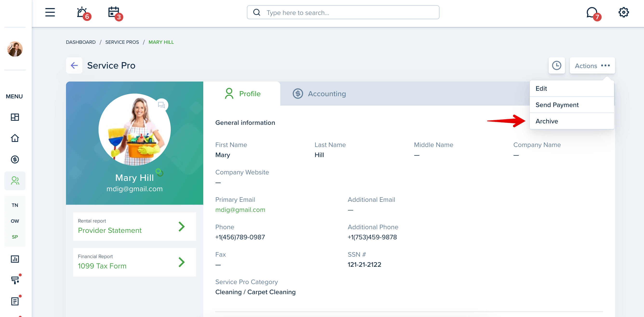Click the search input field
644x317 pixels.
click(343, 12)
